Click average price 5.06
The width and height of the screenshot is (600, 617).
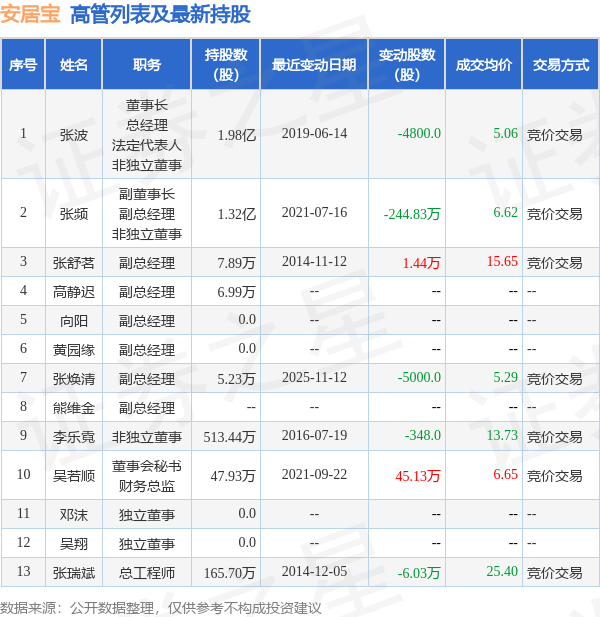506,133
